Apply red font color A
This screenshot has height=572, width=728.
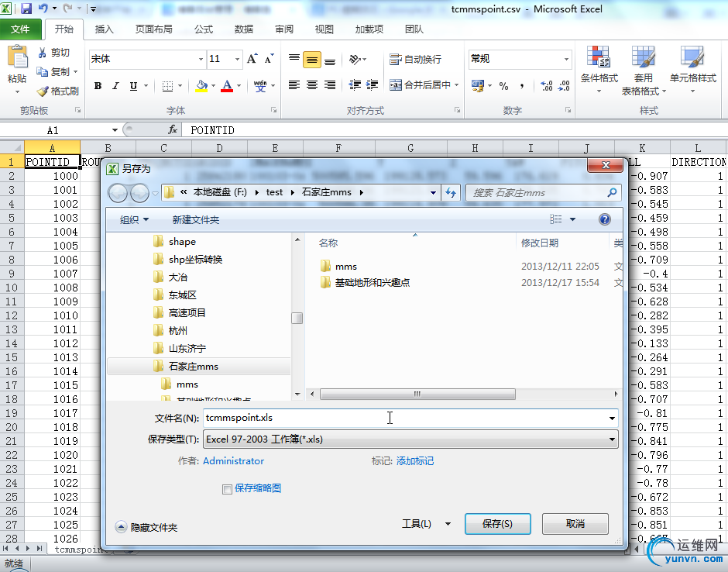[x=227, y=85]
